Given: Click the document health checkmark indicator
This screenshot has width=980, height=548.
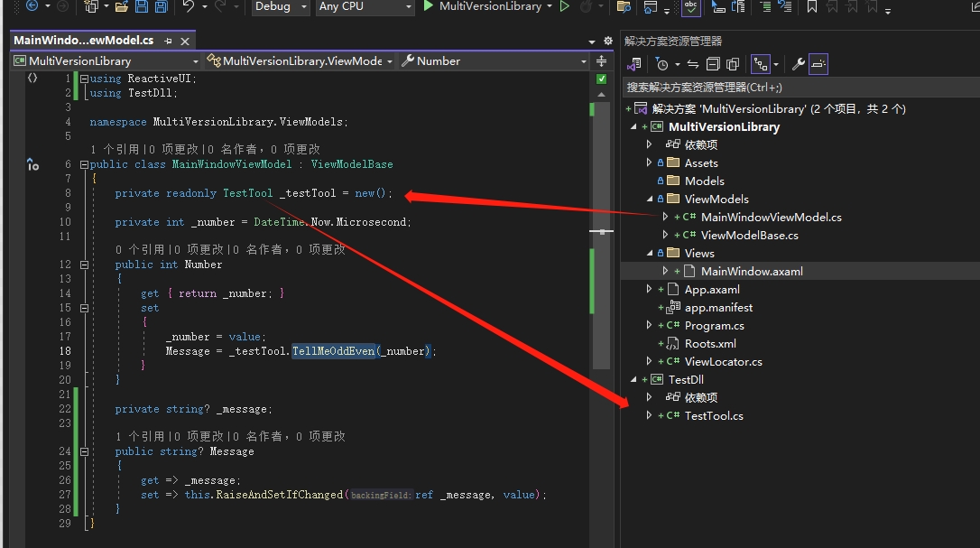Looking at the screenshot, I should [x=601, y=79].
